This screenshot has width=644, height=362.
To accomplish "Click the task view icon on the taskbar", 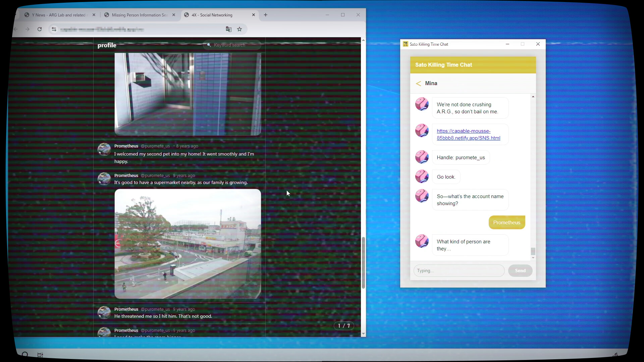I will pyautogui.click(x=40, y=355).
